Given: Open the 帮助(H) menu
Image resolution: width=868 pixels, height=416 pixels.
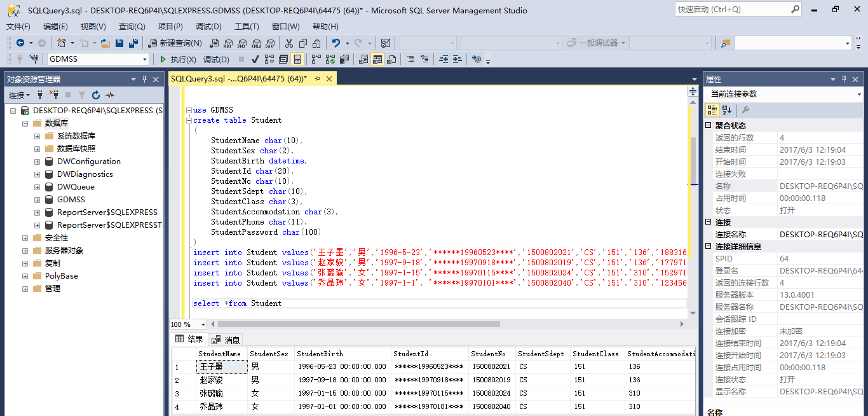Looking at the screenshot, I should (325, 27).
